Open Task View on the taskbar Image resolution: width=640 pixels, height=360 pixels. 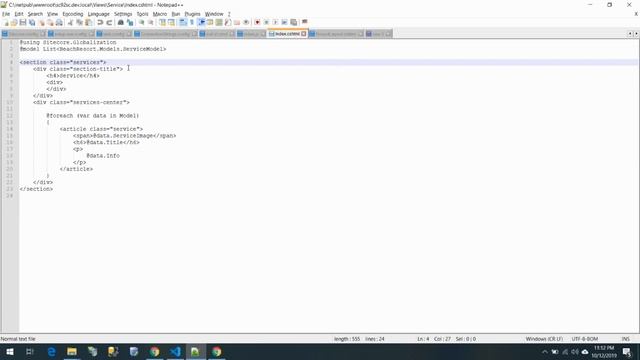point(30,352)
